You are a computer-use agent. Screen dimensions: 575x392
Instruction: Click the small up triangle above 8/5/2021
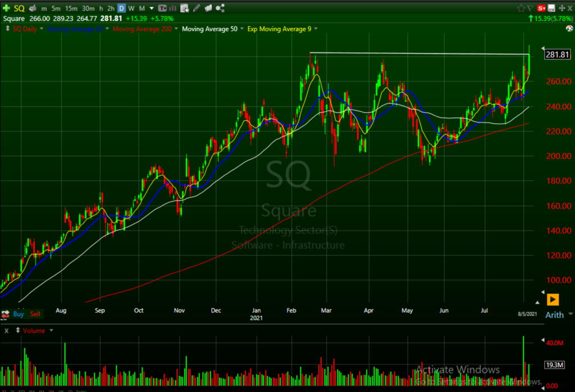coord(537,303)
